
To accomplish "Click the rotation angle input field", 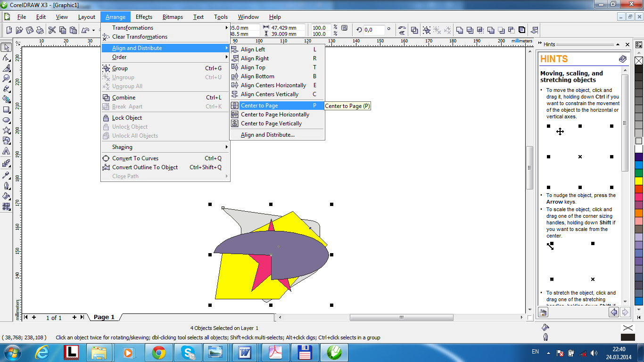I will pos(374,30).
